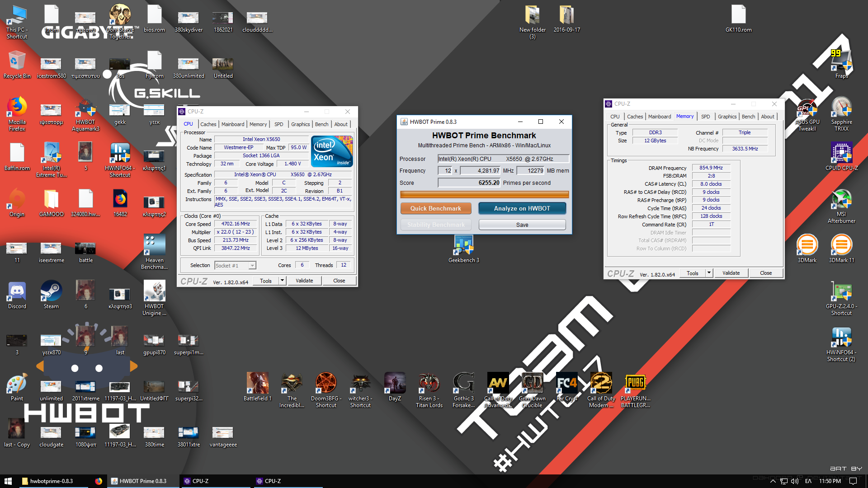Open the Recycle Bin icon
The image size is (868, 488).
click(17, 65)
